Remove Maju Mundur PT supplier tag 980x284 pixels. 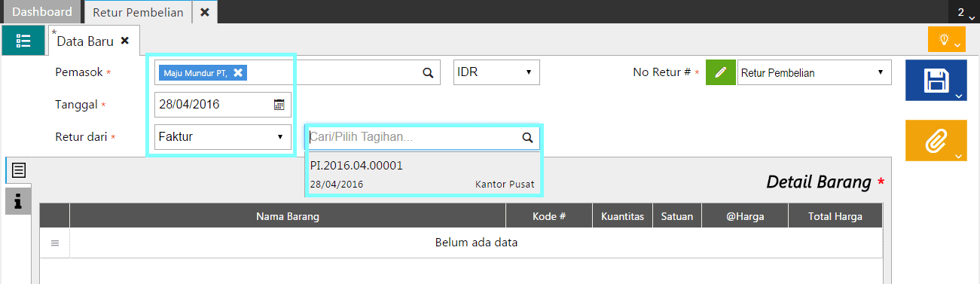tap(238, 72)
